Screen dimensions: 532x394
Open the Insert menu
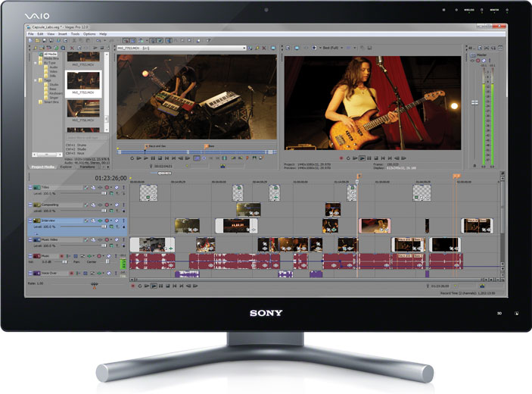(x=62, y=34)
